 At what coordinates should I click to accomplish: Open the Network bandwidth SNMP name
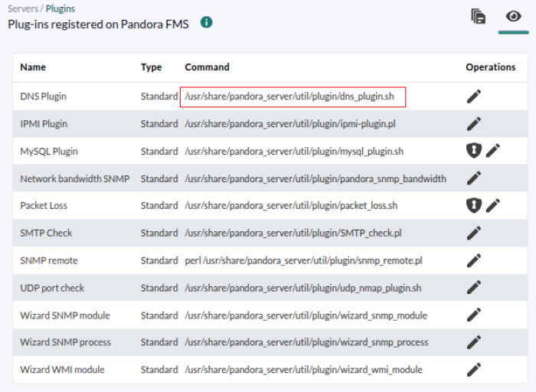click(75, 178)
